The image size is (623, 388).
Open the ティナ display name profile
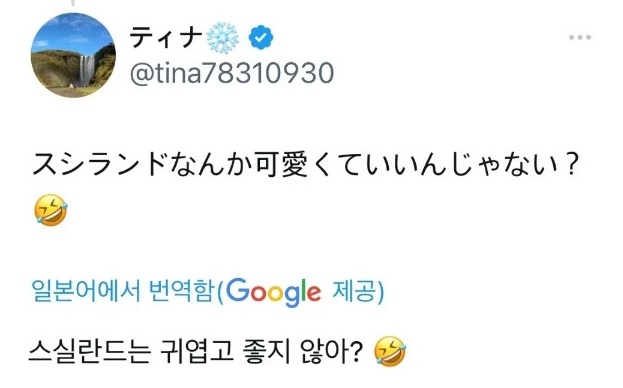click(x=166, y=37)
